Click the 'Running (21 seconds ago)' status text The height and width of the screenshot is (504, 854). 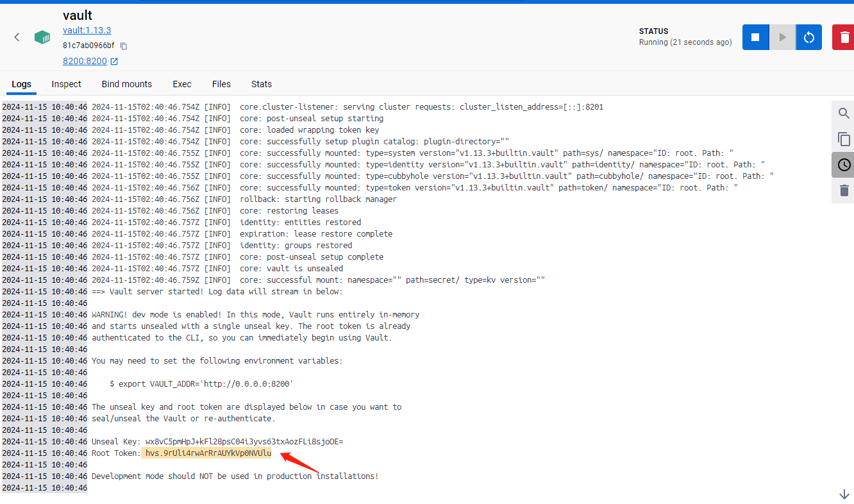tap(685, 42)
